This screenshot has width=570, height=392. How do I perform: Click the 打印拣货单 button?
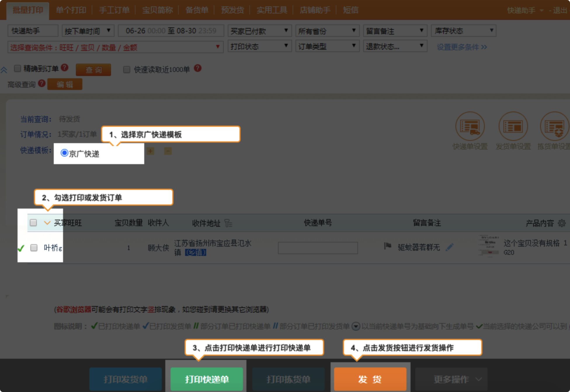click(289, 379)
